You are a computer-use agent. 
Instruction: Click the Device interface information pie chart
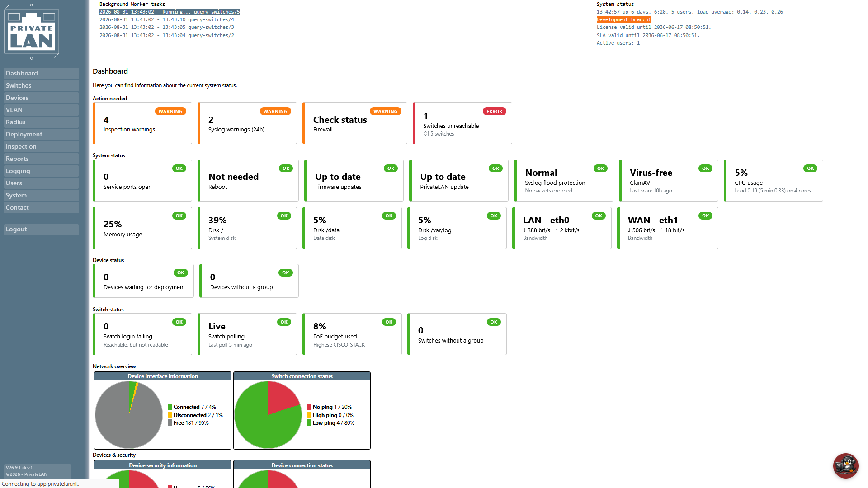[x=129, y=415]
